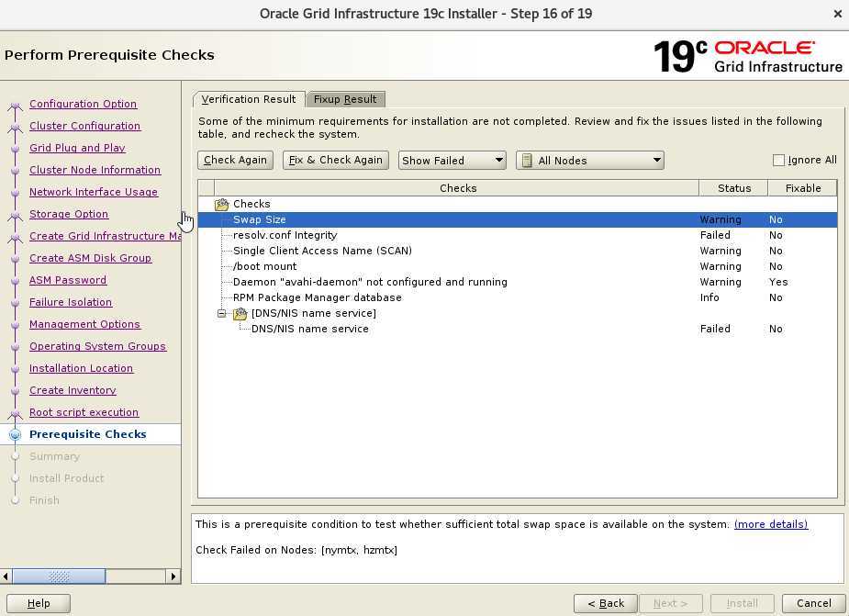Select the /boot mount check row

517,266
